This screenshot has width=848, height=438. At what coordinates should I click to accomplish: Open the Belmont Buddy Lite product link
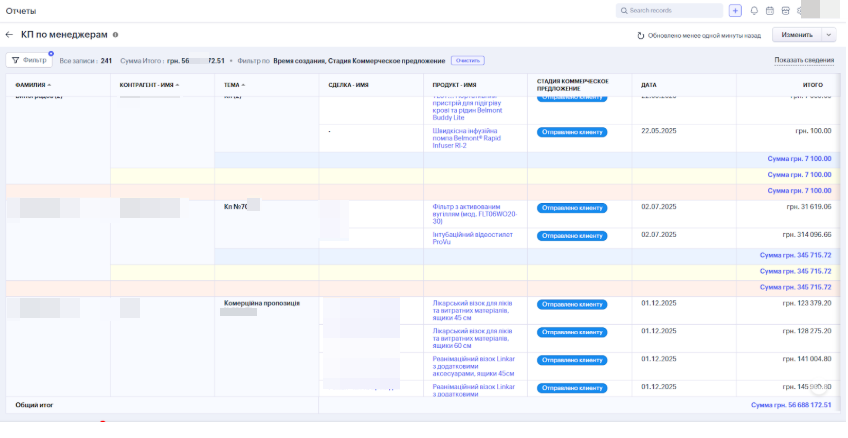tap(467, 107)
